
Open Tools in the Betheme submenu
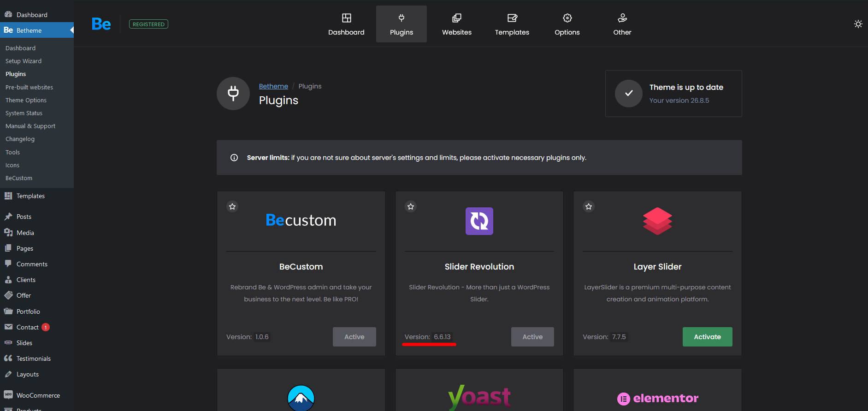[12, 152]
